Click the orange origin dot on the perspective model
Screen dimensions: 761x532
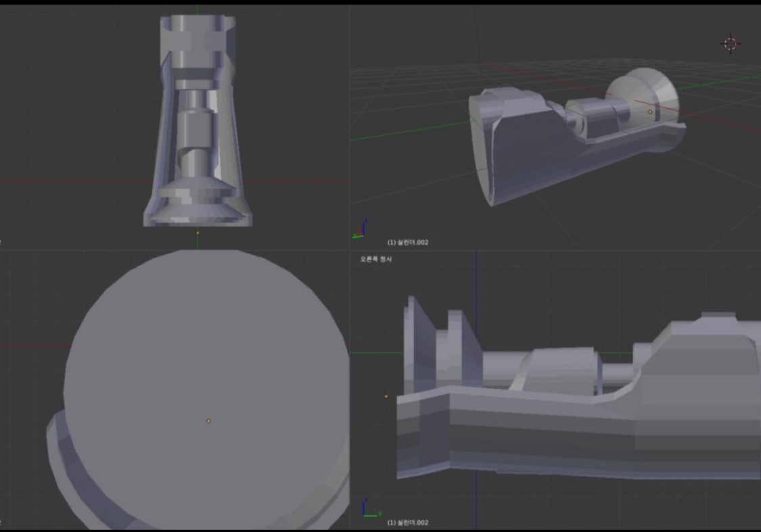[650, 112]
